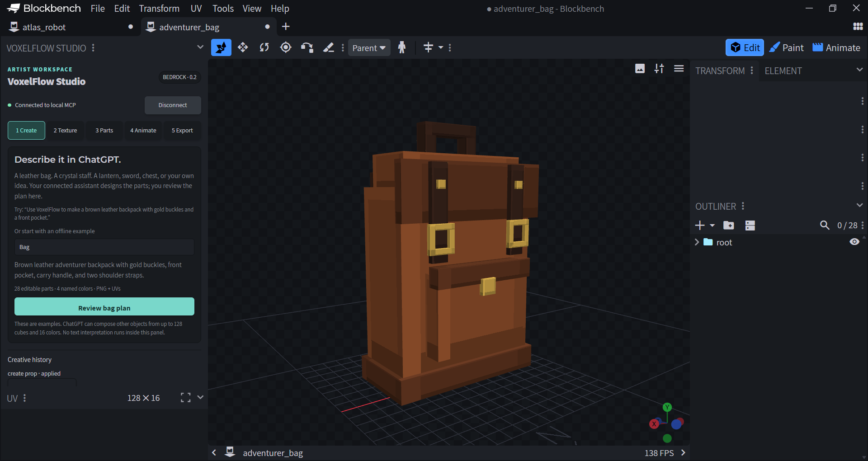The height and width of the screenshot is (461, 868).
Task: Open the 4 Animate step tab
Action: pyautogui.click(x=143, y=130)
